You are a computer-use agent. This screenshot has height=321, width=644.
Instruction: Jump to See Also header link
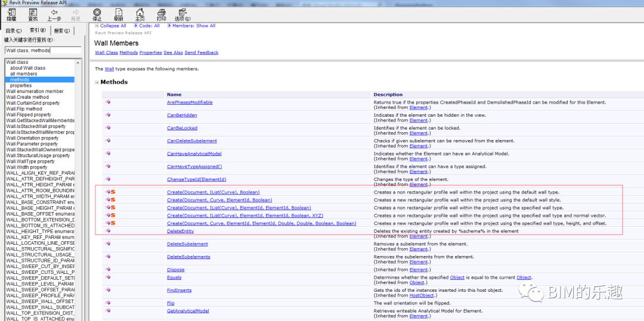point(174,52)
